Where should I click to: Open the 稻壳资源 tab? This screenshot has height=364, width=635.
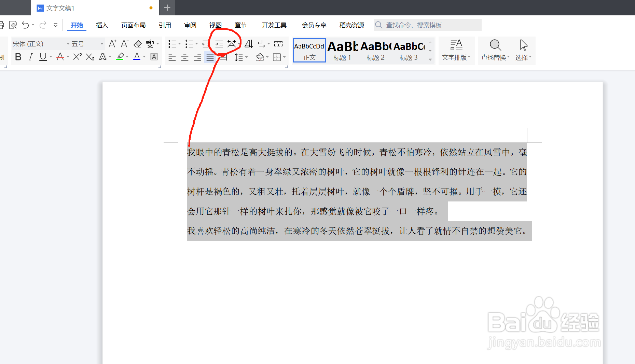[352, 25]
